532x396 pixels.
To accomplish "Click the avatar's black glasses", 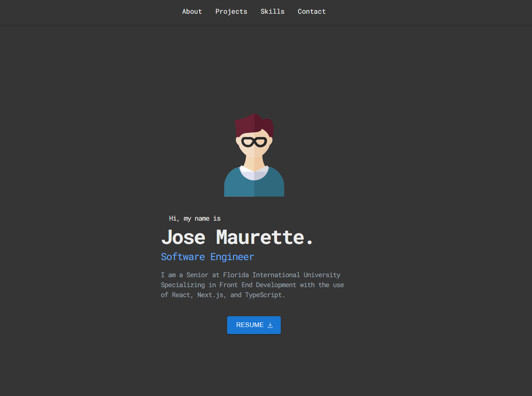I will 254,142.
